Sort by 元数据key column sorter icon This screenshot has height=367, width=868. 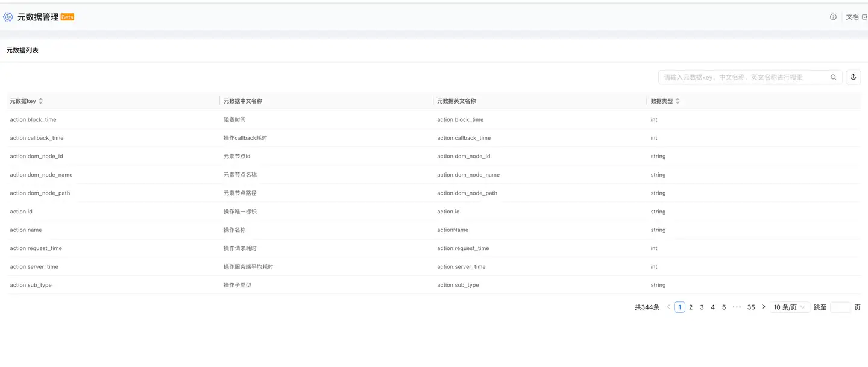[x=41, y=101]
